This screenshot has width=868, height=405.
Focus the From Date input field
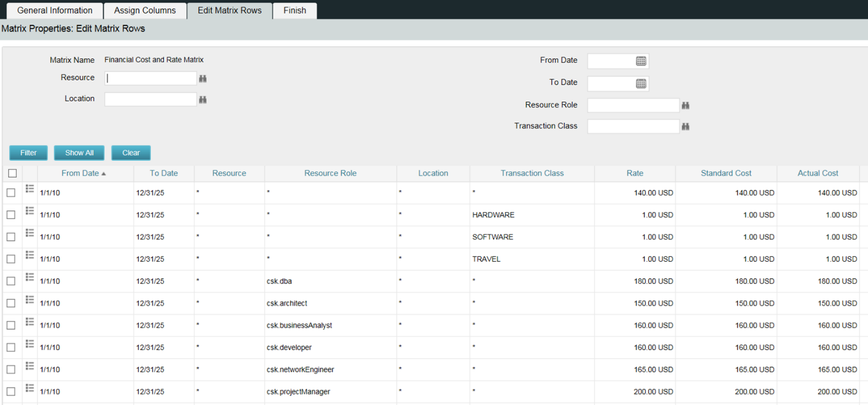pyautogui.click(x=618, y=61)
